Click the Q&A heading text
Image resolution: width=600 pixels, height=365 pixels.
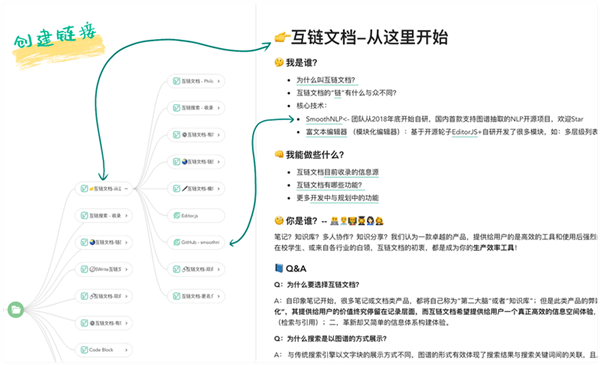coord(296,269)
